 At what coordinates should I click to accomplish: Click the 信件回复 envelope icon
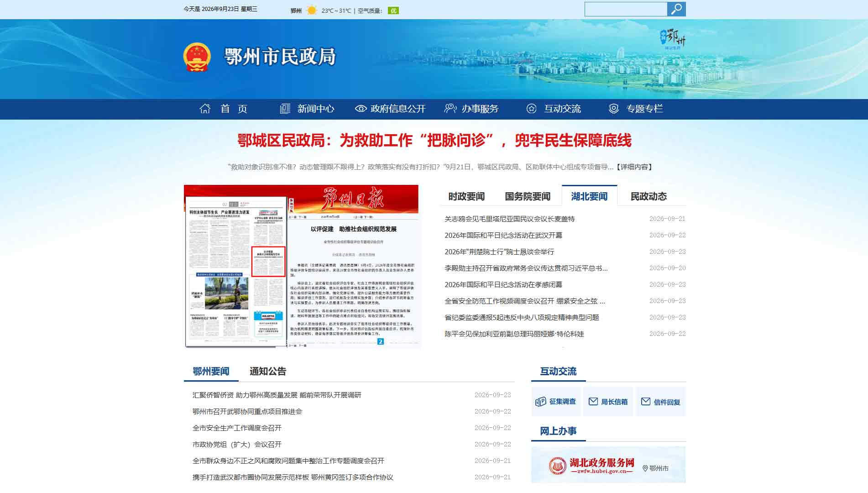click(646, 402)
